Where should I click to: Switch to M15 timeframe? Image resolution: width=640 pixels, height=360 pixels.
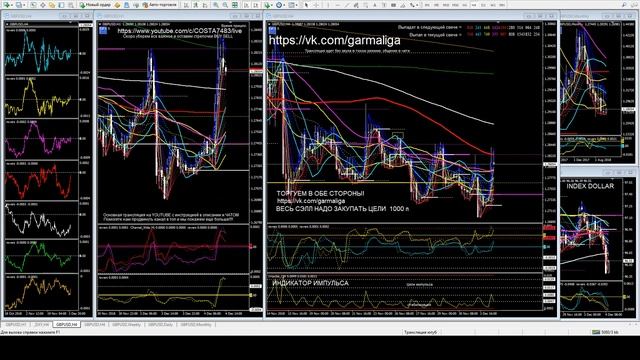coord(446,5)
